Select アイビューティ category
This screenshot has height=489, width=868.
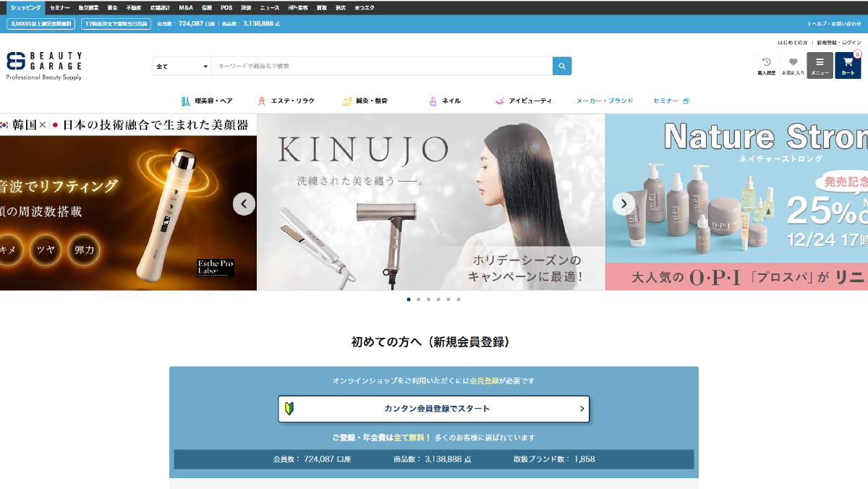tap(523, 101)
